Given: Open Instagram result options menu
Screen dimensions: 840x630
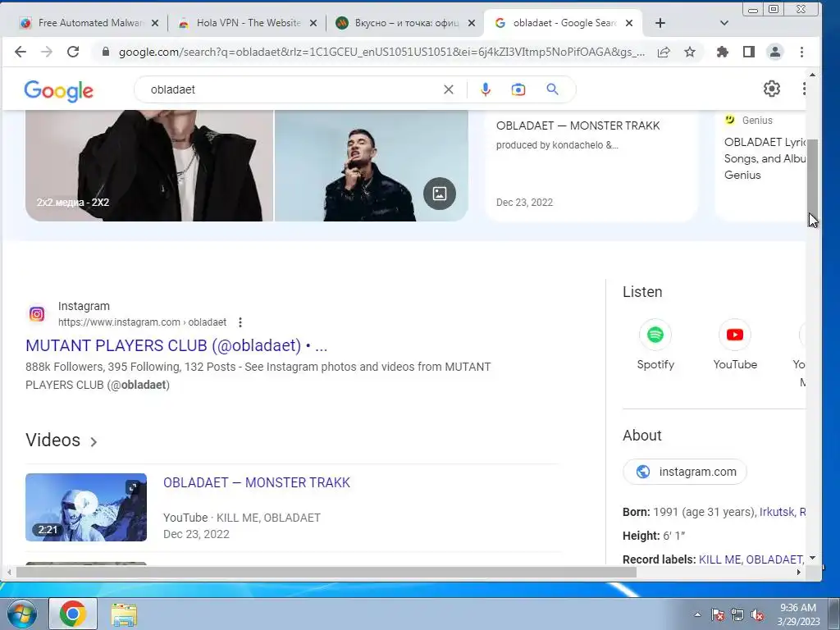Looking at the screenshot, I should 240,322.
